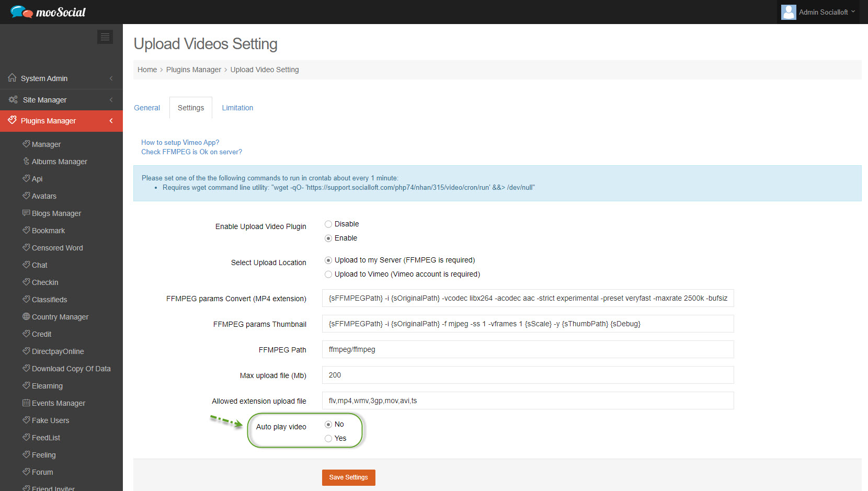Click Allowed extension upload file field
The image size is (868, 491).
click(x=528, y=401)
